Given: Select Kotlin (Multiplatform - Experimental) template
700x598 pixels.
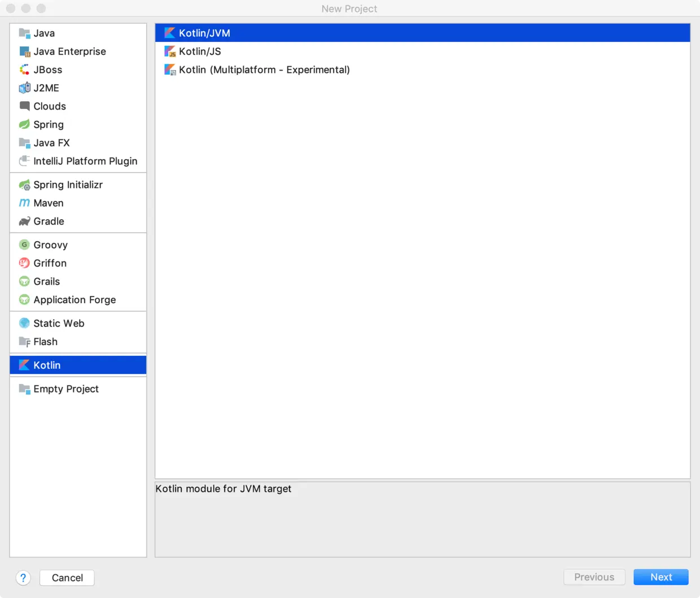Looking at the screenshot, I should pyautogui.click(x=422, y=69).
